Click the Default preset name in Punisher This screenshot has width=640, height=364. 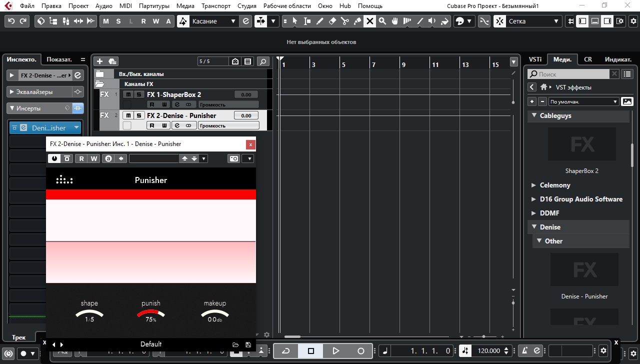pos(150,344)
